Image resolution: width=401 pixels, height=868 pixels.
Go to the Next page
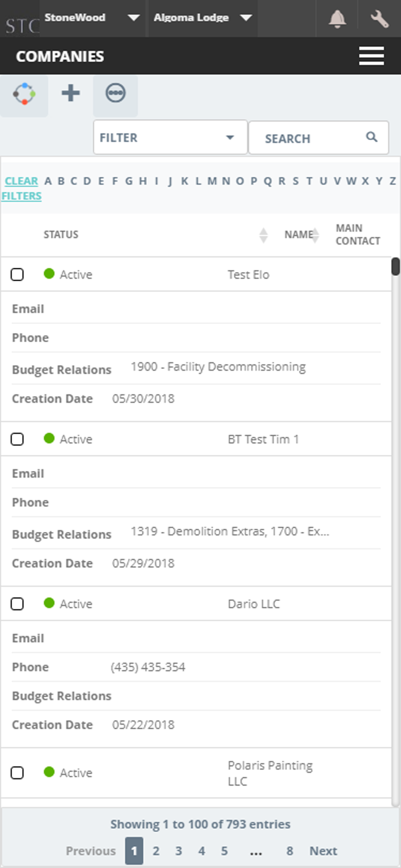pyautogui.click(x=323, y=851)
